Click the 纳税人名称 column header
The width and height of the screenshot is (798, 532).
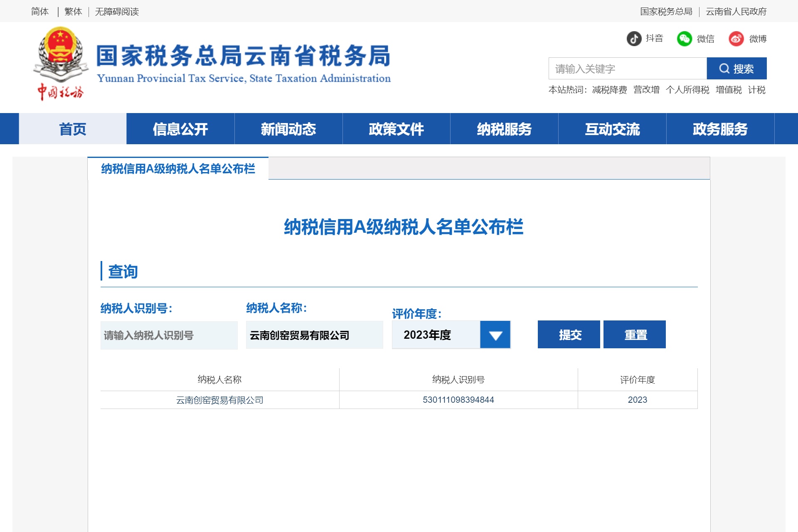point(220,379)
